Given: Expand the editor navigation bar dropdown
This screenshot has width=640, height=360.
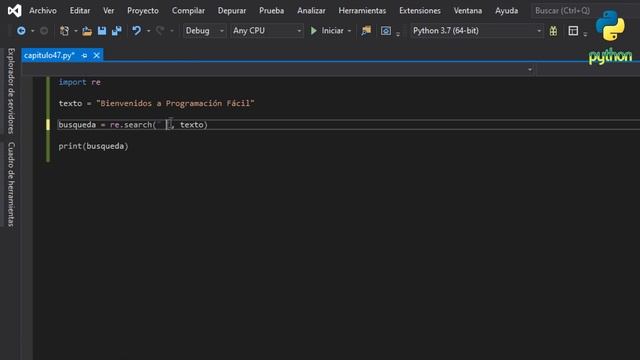Looking at the screenshot, I should 530,70.
